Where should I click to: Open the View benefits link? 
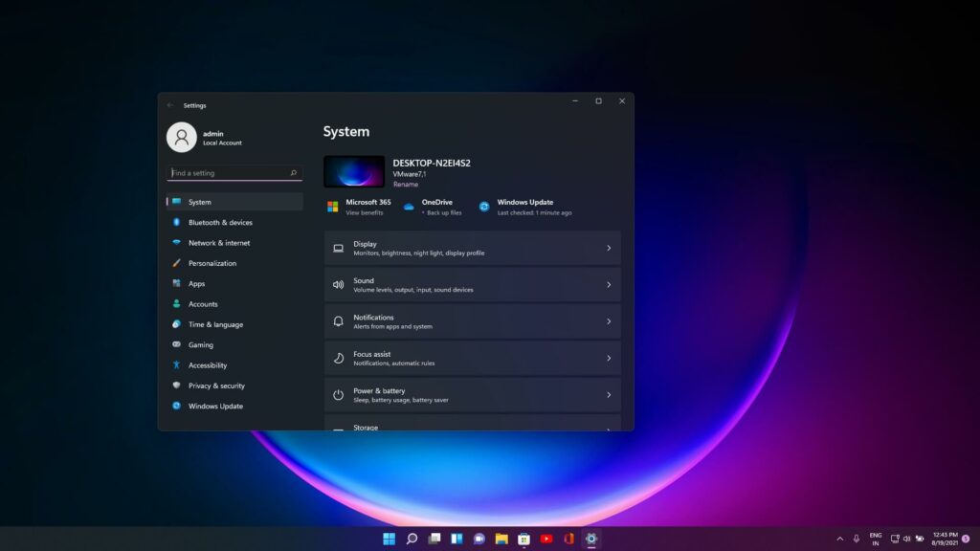pyautogui.click(x=364, y=210)
